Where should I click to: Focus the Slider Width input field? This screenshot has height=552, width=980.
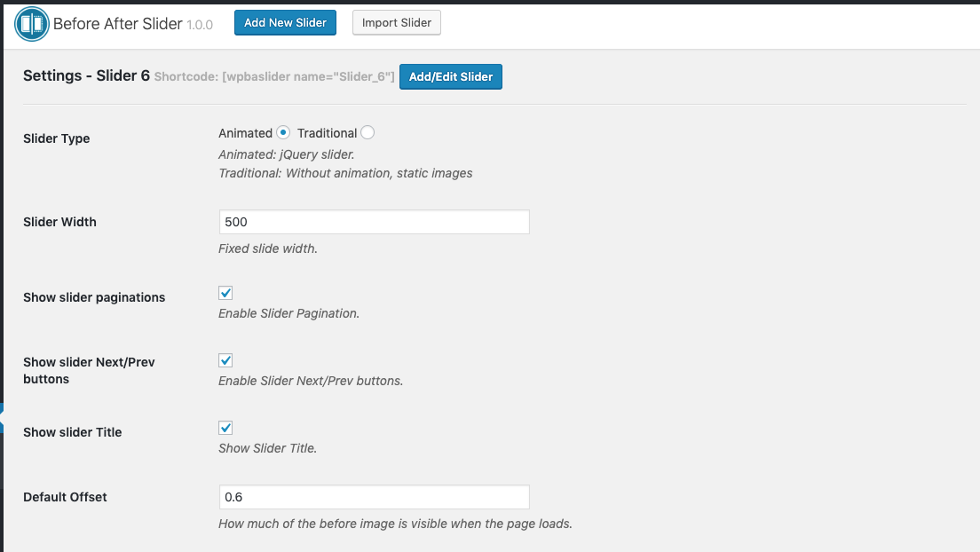click(374, 222)
